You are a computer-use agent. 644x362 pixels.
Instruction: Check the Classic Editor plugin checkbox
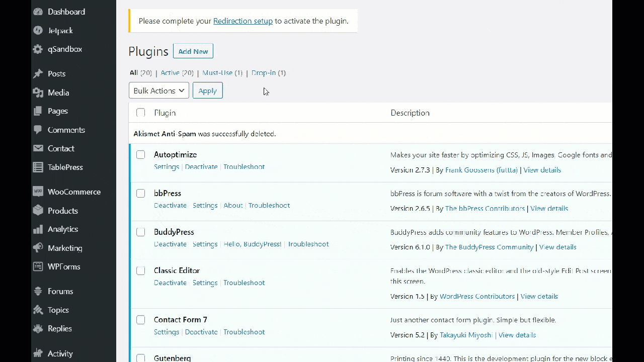point(141,270)
